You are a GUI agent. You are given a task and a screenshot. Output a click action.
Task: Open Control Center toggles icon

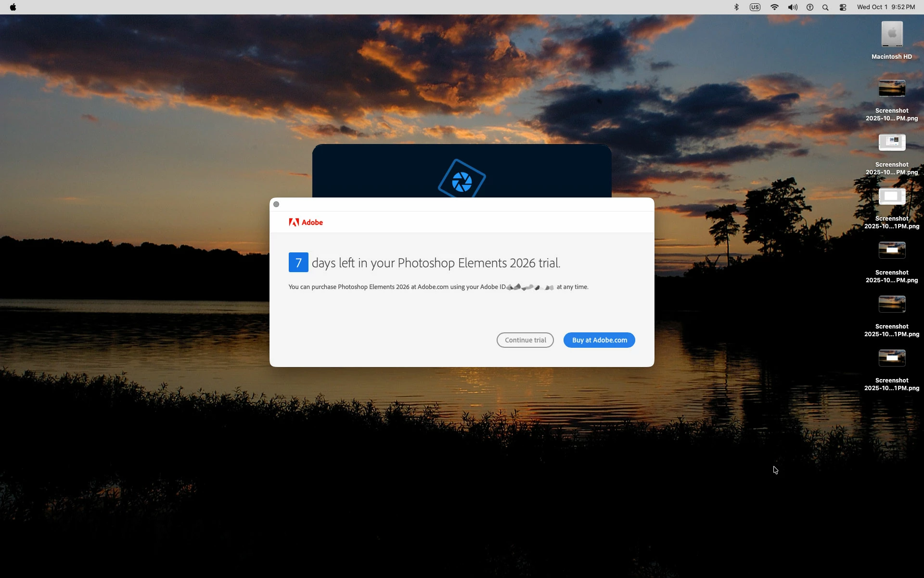click(x=843, y=7)
